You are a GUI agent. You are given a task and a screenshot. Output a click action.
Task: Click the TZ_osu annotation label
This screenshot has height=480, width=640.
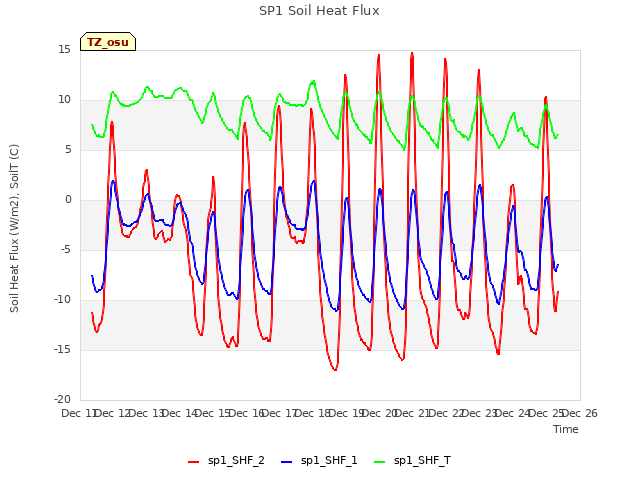coord(108,42)
